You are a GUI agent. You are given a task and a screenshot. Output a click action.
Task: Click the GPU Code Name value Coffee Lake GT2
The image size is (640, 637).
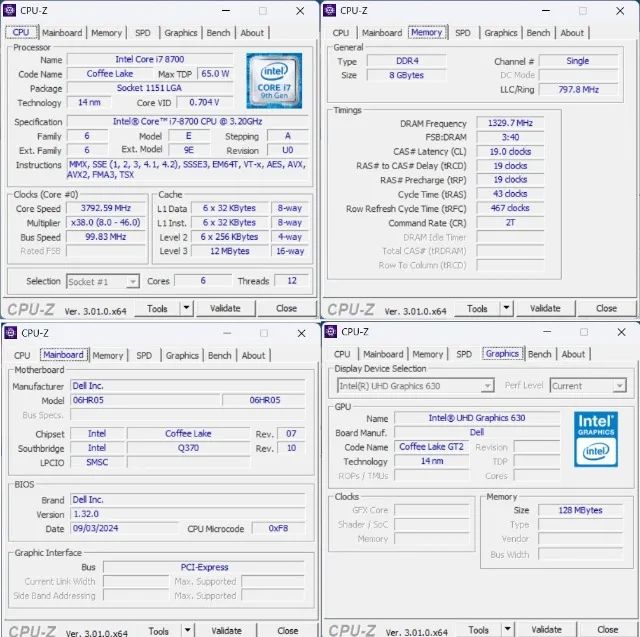point(431,447)
